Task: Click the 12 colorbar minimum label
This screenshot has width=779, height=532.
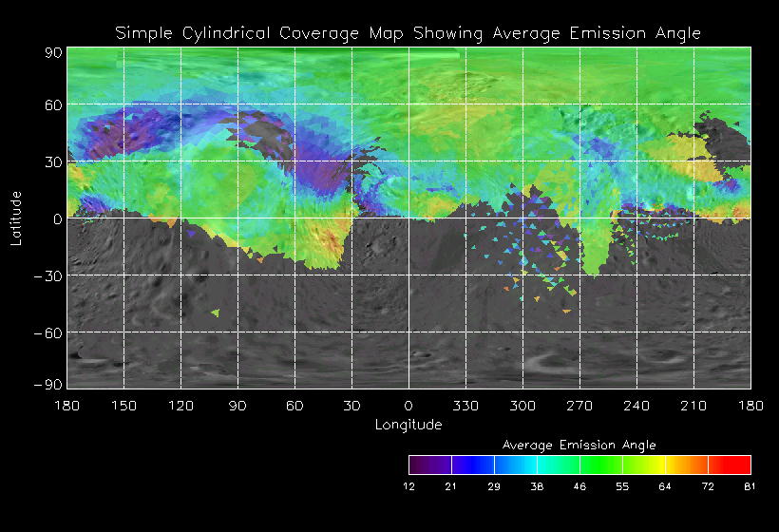Action: (408, 486)
